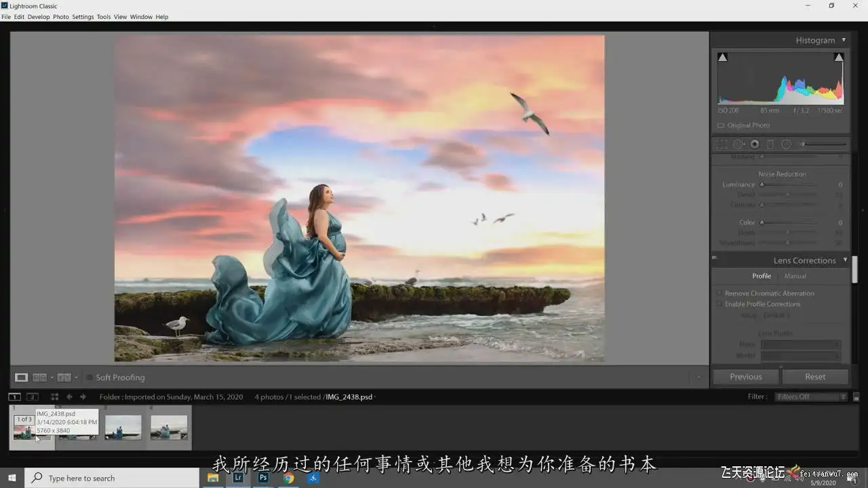The width and height of the screenshot is (868, 488).
Task: Click the Color noise reduction slider
Action: pyautogui.click(x=788, y=222)
